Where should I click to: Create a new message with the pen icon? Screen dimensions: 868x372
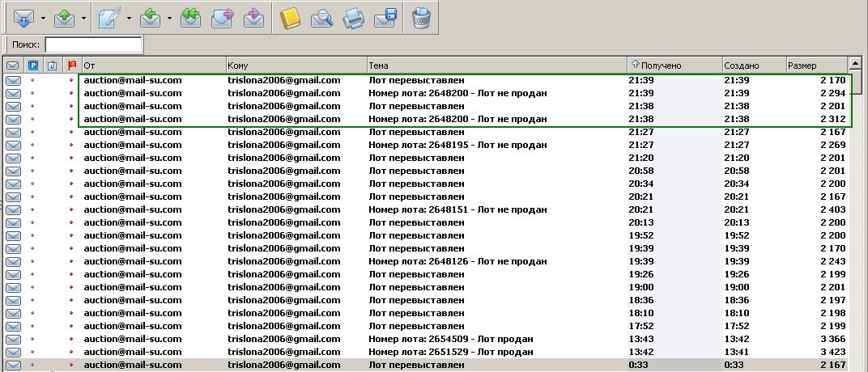[x=108, y=18]
